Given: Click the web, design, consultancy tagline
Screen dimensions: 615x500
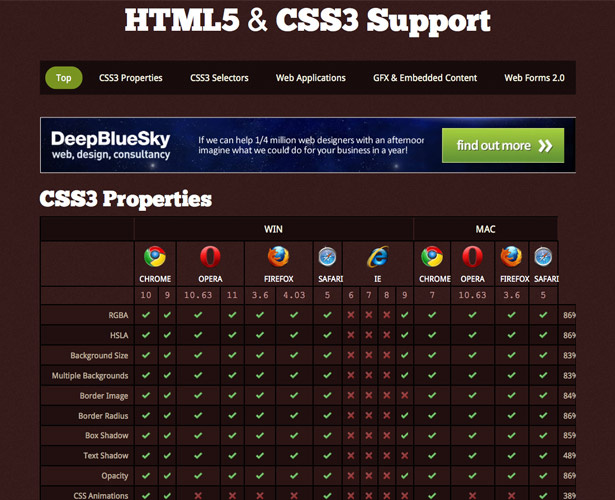Looking at the screenshot, I should (x=111, y=155).
